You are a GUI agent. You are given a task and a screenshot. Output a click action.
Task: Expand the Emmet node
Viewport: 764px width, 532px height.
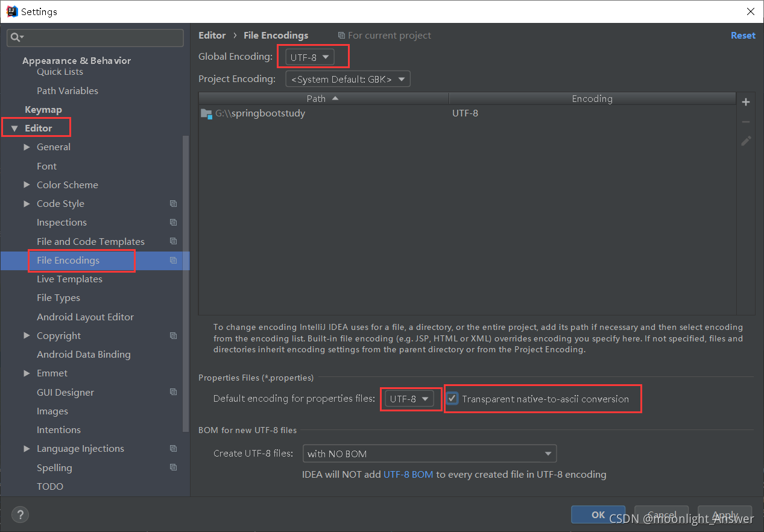[x=27, y=373]
